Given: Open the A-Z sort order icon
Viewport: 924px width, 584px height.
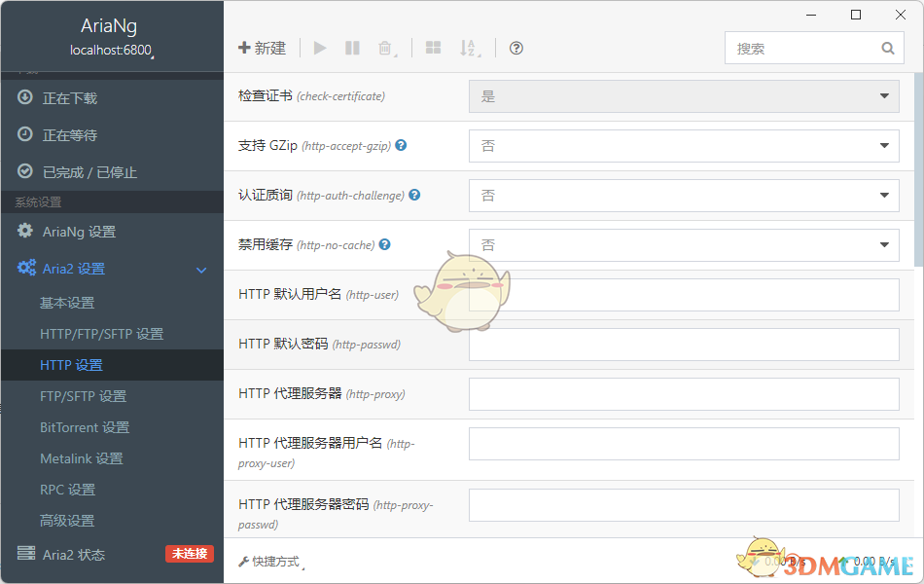Looking at the screenshot, I should [x=469, y=48].
